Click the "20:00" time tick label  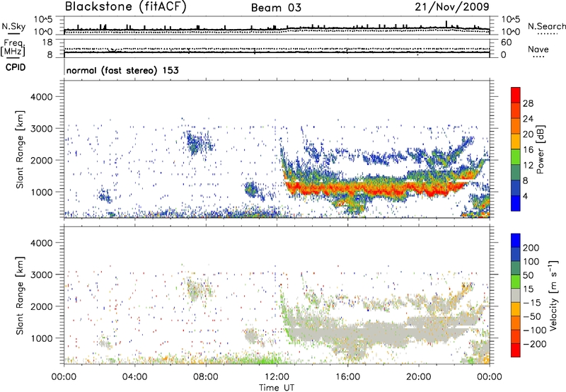click(x=418, y=377)
